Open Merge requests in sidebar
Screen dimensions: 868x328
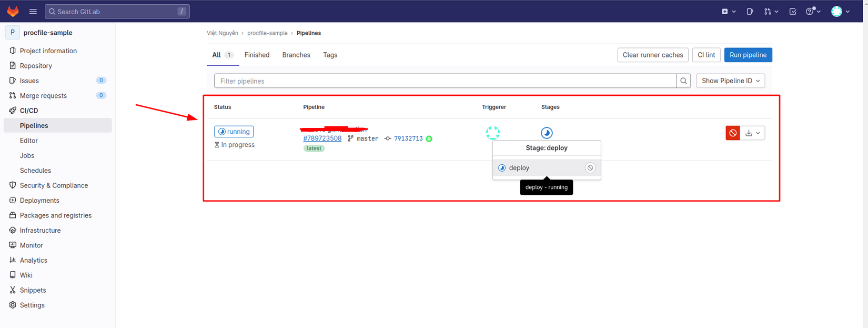click(x=43, y=96)
